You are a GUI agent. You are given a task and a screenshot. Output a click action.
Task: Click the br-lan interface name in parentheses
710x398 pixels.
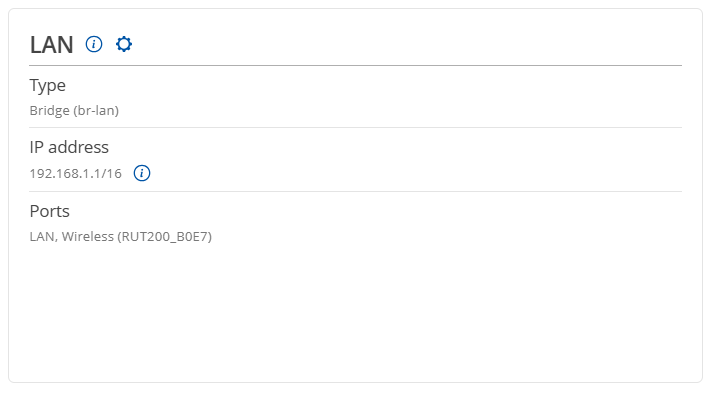click(96, 110)
